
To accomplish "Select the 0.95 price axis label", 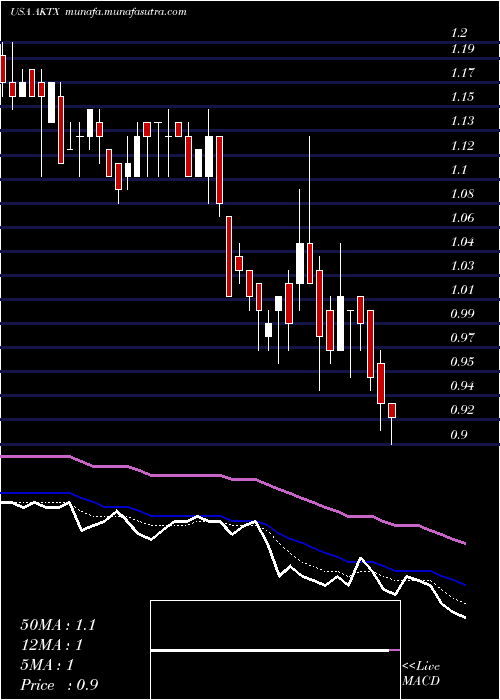I will point(463,362).
